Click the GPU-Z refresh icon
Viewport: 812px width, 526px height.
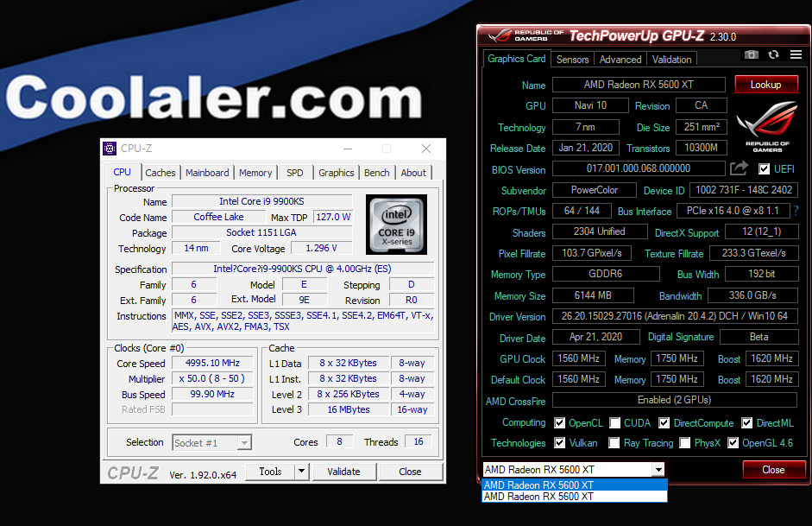click(774, 55)
